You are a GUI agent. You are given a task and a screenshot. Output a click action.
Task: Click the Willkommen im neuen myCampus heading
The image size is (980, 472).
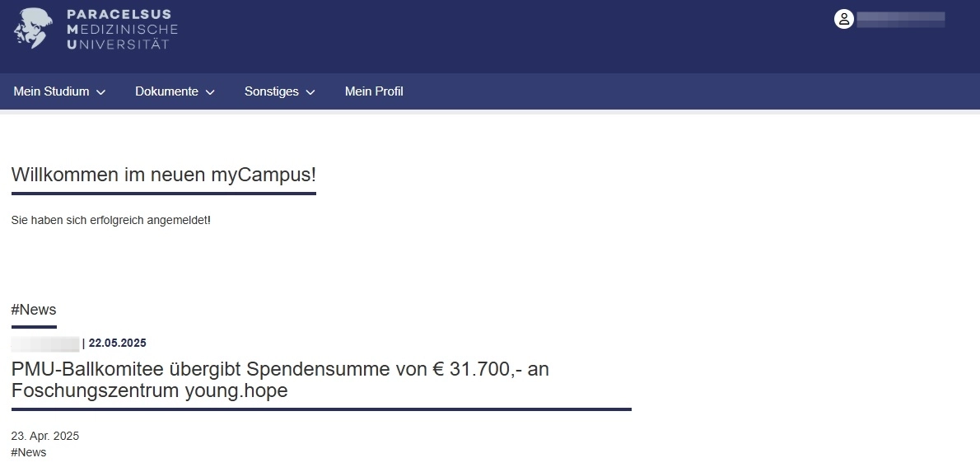click(x=164, y=175)
